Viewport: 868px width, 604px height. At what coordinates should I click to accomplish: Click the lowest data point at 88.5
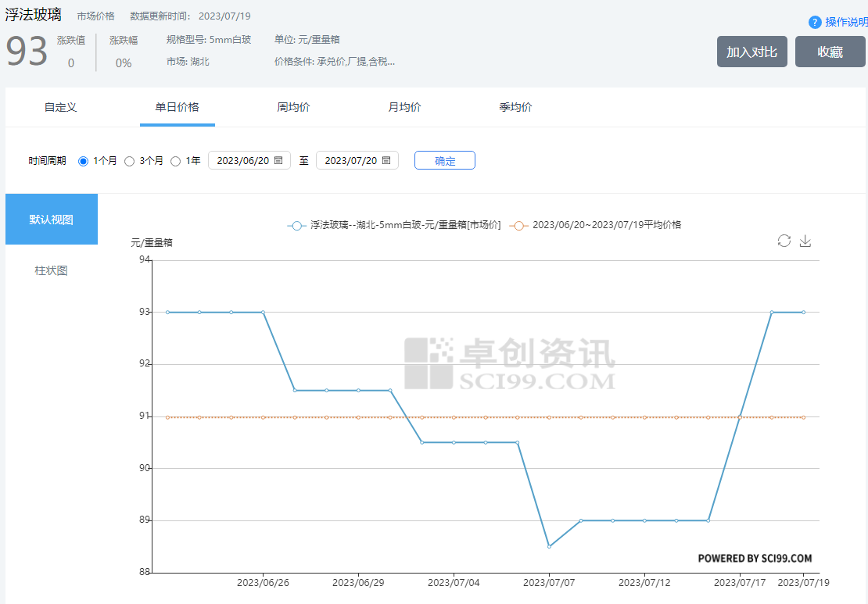[549, 546]
